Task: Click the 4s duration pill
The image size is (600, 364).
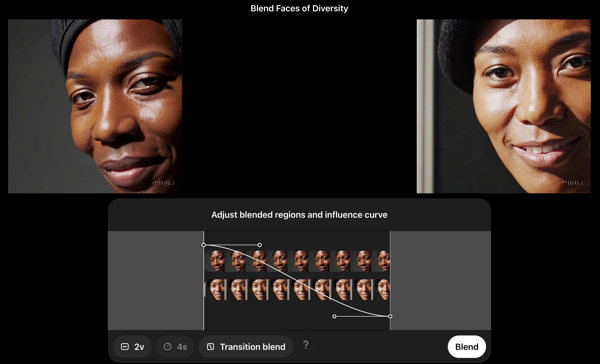Action: (175, 347)
